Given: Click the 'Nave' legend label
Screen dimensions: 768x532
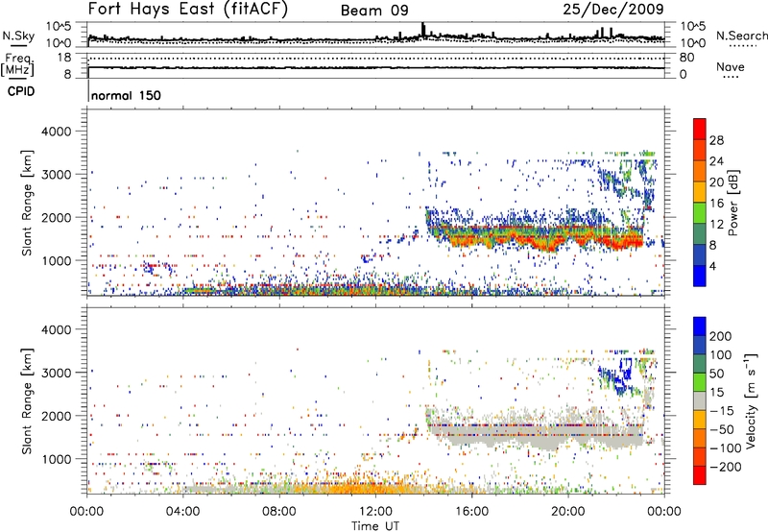Looking at the screenshot, I should point(731,66).
